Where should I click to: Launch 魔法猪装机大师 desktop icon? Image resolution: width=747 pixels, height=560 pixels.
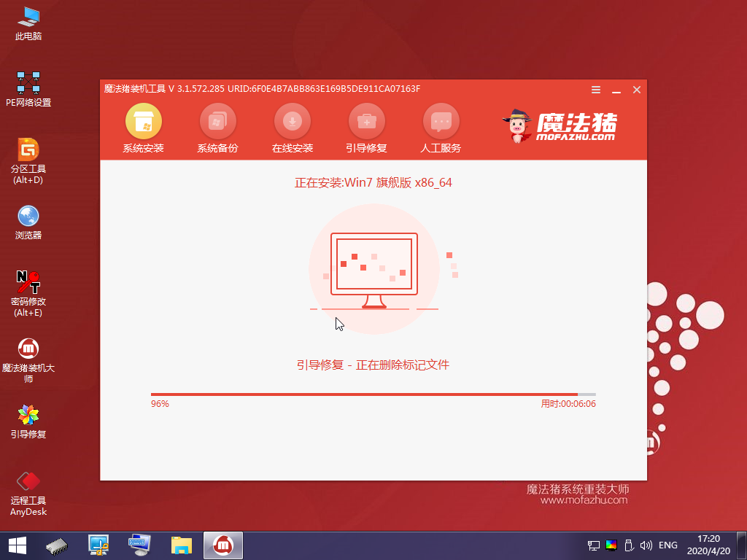(x=28, y=360)
